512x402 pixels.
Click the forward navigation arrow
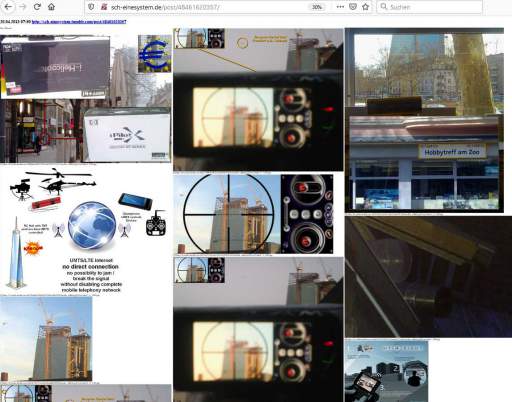pyautogui.click(x=23, y=7)
